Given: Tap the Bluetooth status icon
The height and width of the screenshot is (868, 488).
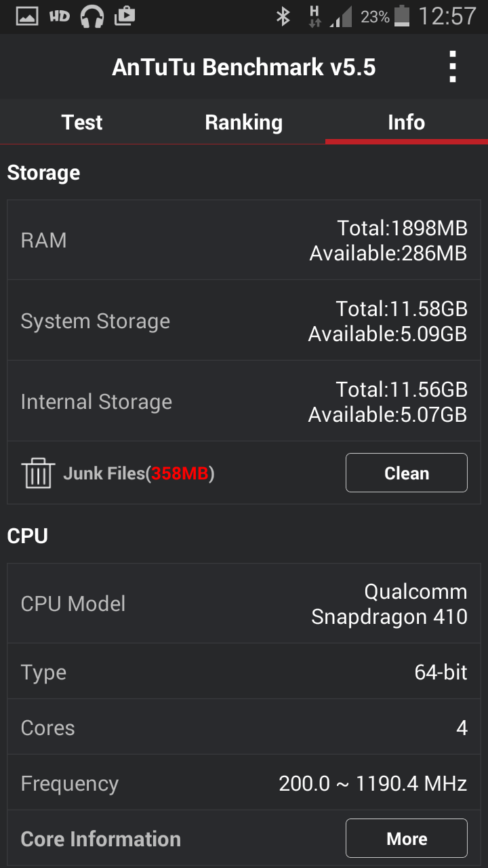Looking at the screenshot, I should click(283, 16).
